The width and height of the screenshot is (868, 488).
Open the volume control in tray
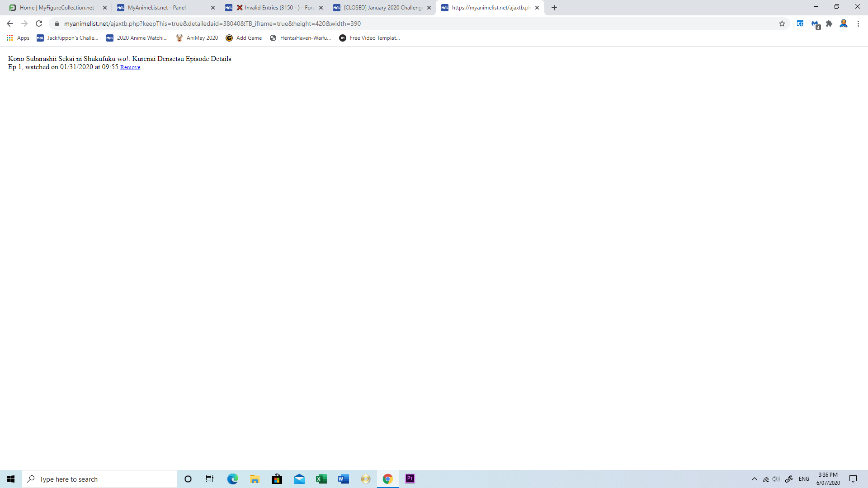point(776,479)
